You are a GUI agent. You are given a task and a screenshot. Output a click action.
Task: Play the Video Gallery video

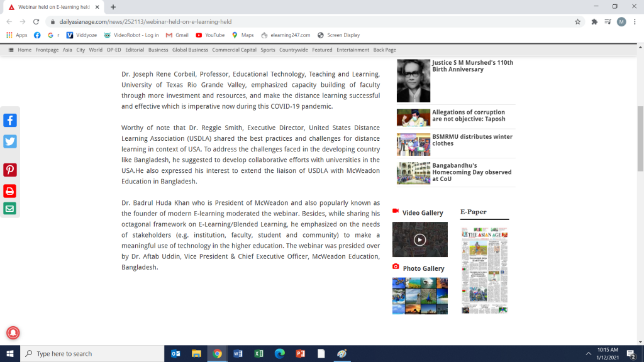pyautogui.click(x=419, y=239)
